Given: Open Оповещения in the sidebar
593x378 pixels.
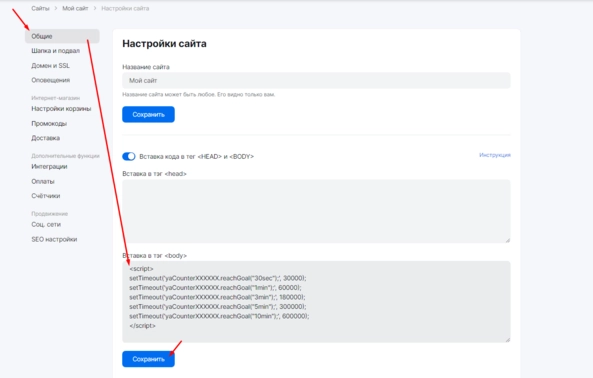Looking at the screenshot, I should pyautogui.click(x=50, y=80).
